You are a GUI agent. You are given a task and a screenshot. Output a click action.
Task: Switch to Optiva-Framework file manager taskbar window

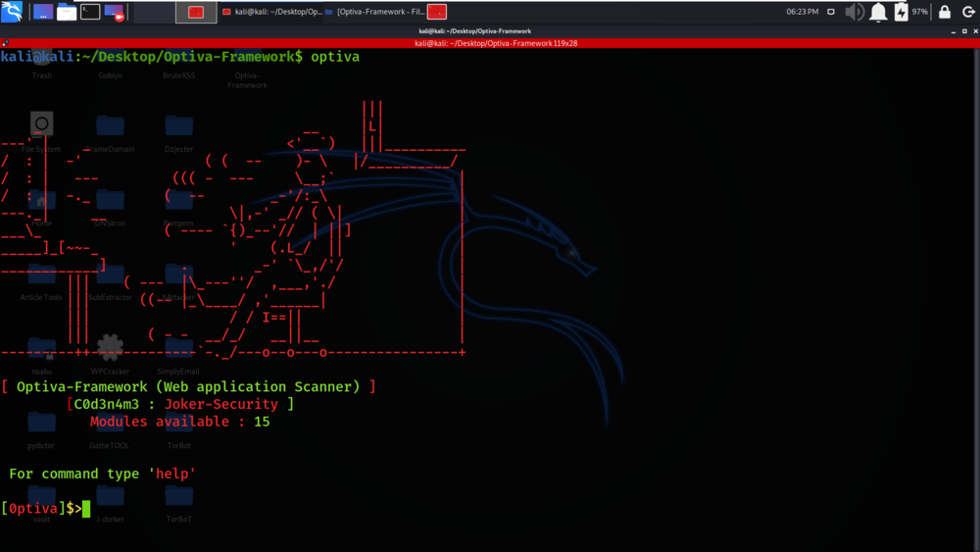point(375,12)
